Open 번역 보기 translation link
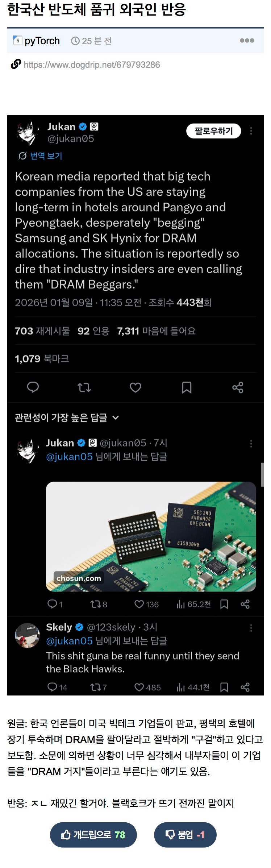The image size is (271, 868). 41,156
